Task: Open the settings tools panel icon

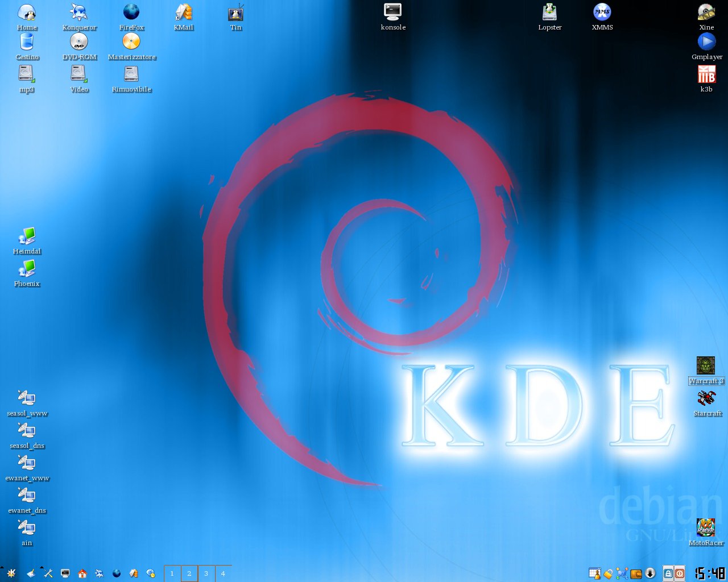Action: [48, 574]
